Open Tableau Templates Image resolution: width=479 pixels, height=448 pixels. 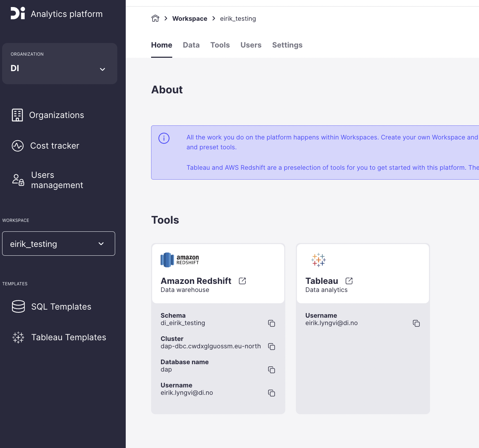[x=69, y=337]
